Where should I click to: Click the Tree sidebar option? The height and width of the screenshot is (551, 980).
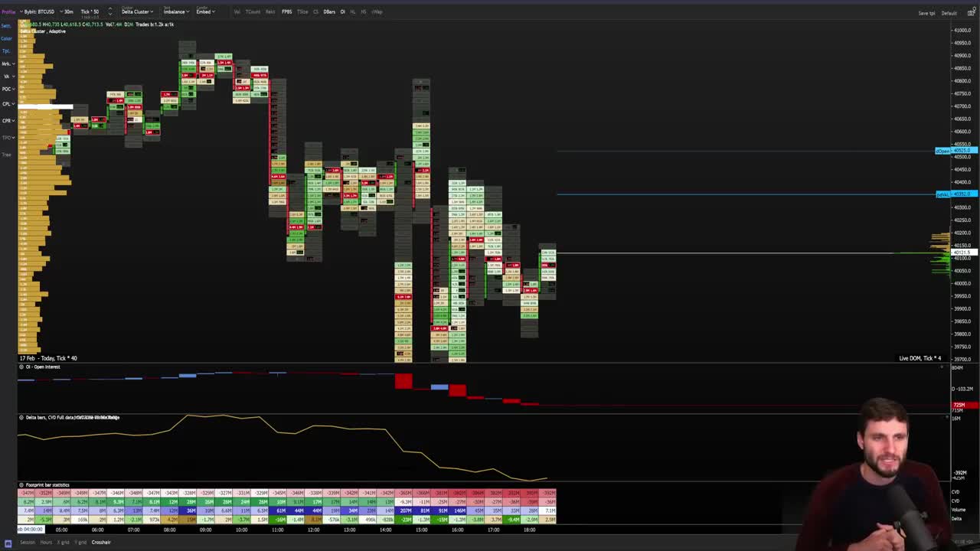[x=6, y=155]
